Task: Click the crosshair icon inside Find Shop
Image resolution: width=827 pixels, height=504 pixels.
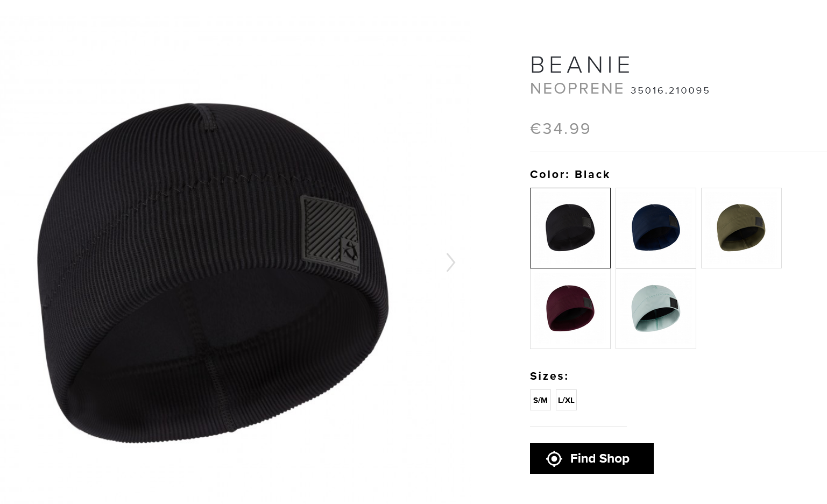Action: (x=554, y=459)
